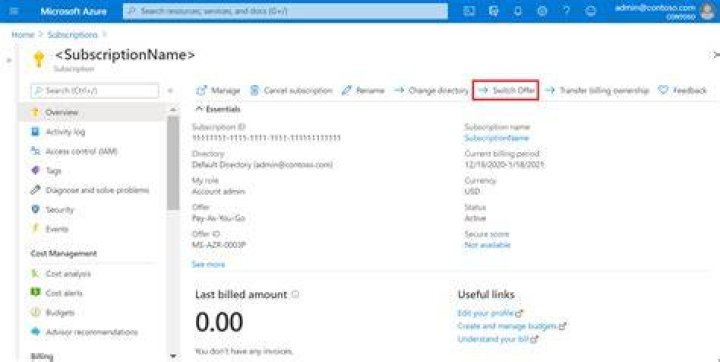Click the Pay-As-You-Go offer value
This screenshot has height=362, width=720.
[219, 218]
